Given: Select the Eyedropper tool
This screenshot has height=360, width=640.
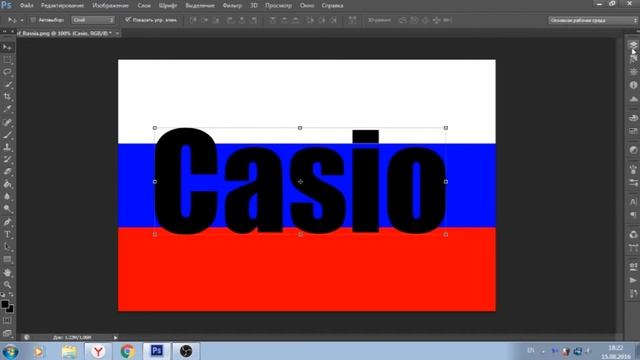Looking at the screenshot, I should pos(7,109).
